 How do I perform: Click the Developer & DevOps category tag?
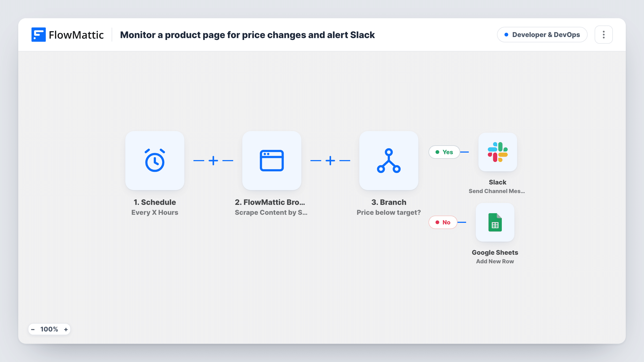pyautogui.click(x=542, y=35)
